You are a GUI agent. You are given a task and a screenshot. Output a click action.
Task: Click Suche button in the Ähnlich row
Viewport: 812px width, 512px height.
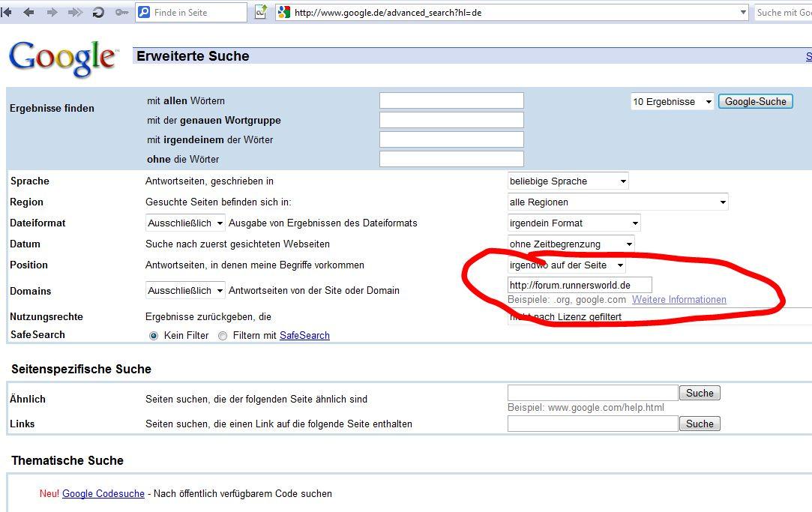pos(700,393)
